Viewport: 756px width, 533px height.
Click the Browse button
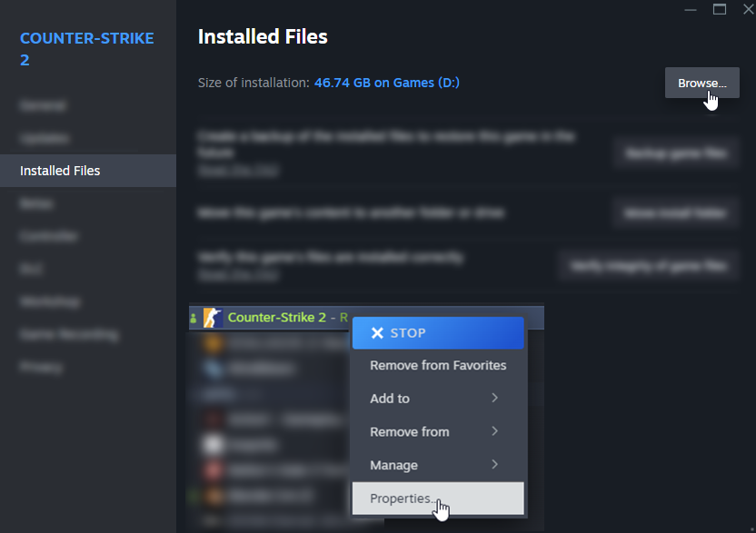click(x=701, y=83)
